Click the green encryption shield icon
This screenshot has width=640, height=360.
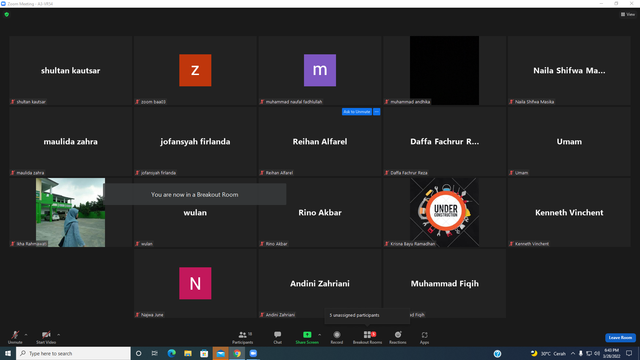(7, 14)
